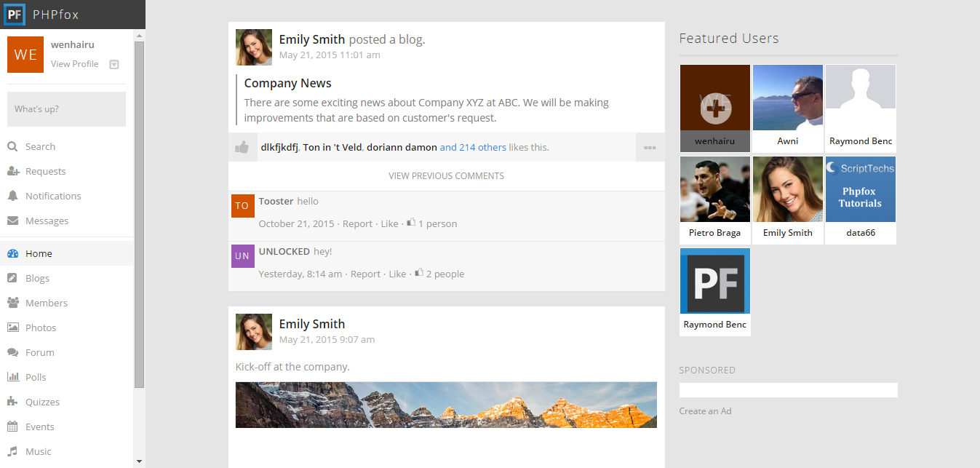Open the PF logo featured user thumbnail
The height and width of the screenshot is (468, 980).
tap(715, 292)
